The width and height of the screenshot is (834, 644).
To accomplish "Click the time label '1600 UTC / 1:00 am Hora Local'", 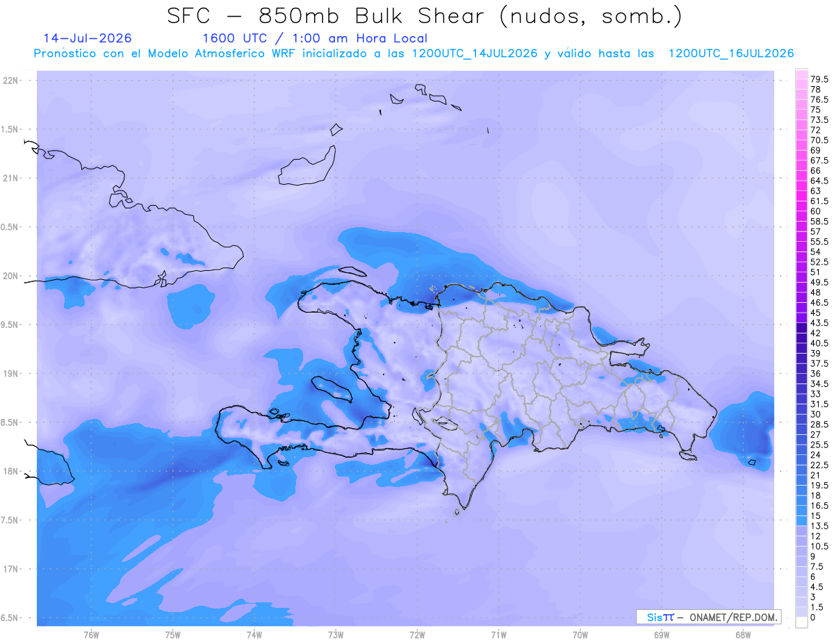I will point(314,38).
